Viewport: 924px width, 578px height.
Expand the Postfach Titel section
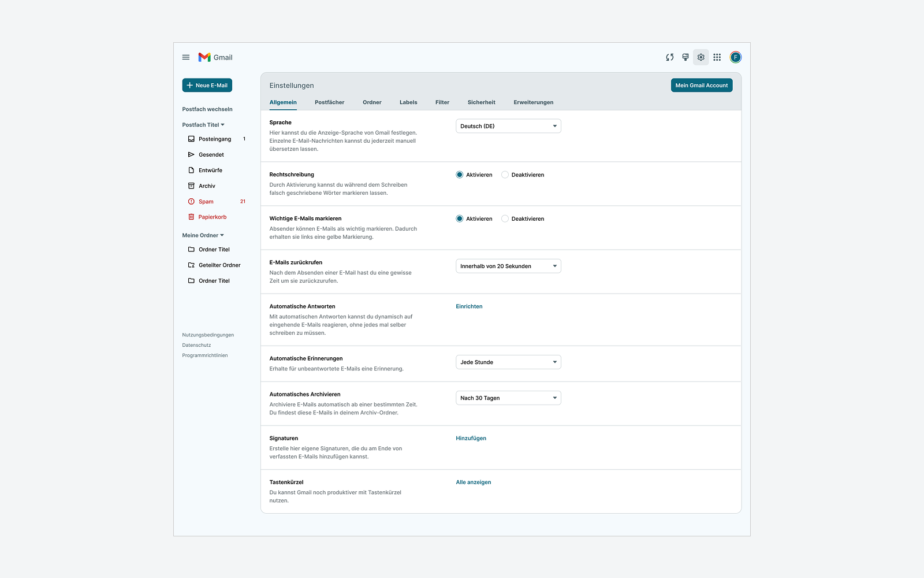tap(203, 125)
